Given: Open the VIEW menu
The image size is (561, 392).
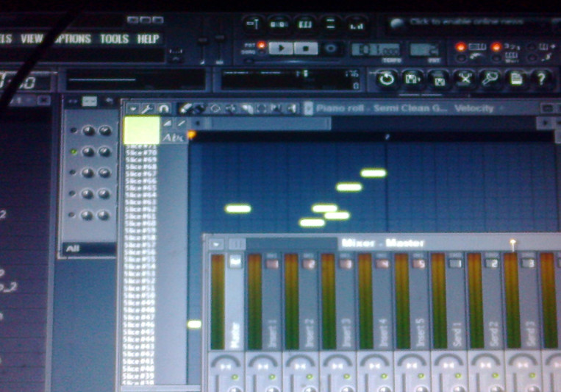Looking at the screenshot, I should [x=32, y=38].
